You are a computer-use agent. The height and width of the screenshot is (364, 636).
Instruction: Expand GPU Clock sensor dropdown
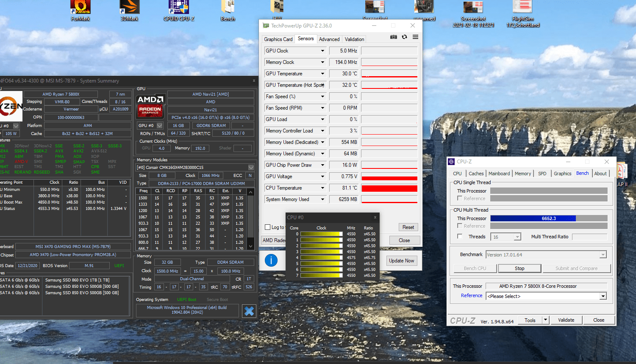point(322,51)
